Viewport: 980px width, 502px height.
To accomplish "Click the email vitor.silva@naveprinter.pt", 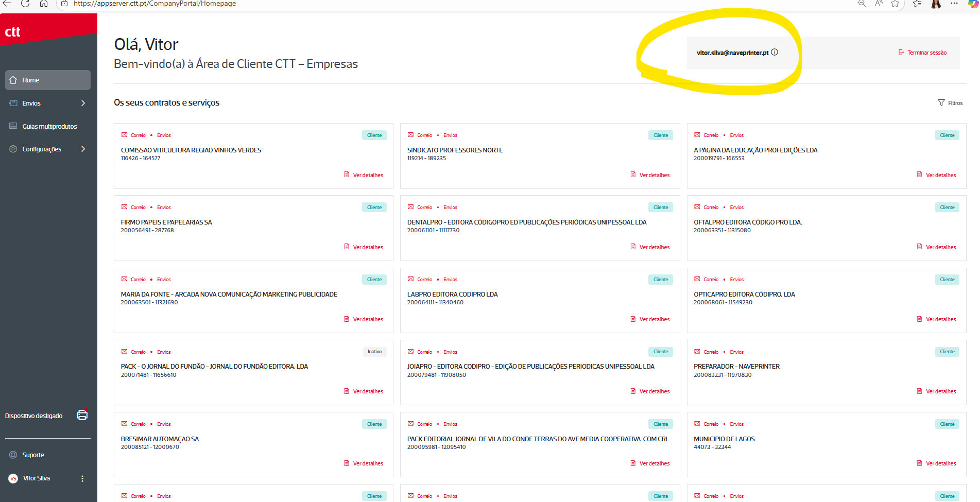I will point(732,53).
